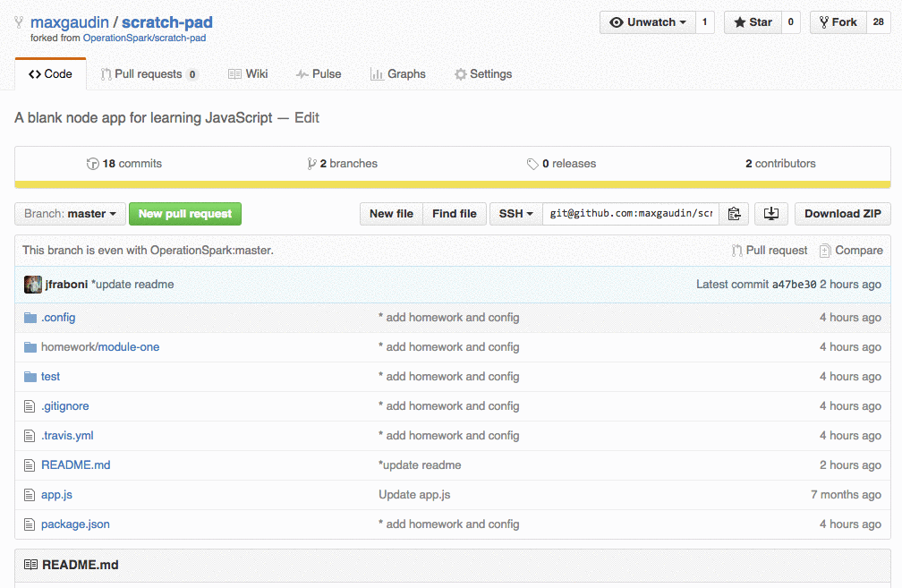Click the README.md file icon in file list
902x588 pixels.
30,464
